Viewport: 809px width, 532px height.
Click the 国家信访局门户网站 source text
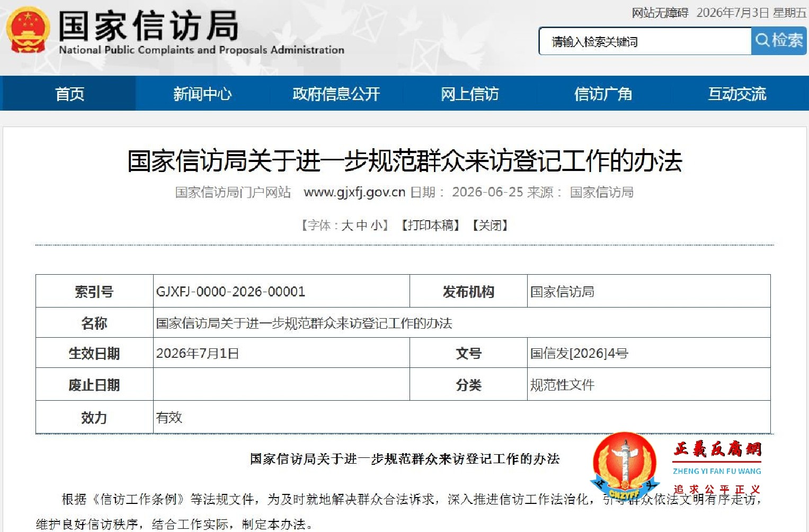pos(233,192)
